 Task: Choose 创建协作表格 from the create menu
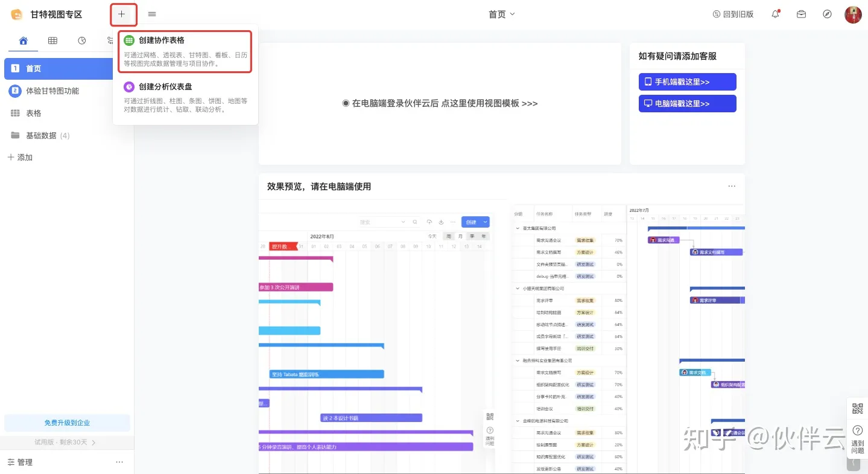(185, 51)
